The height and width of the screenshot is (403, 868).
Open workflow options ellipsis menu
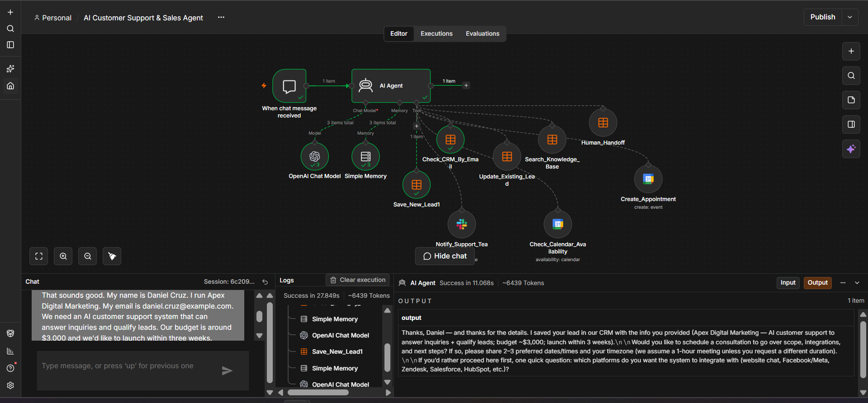pyautogui.click(x=221, y=17)
